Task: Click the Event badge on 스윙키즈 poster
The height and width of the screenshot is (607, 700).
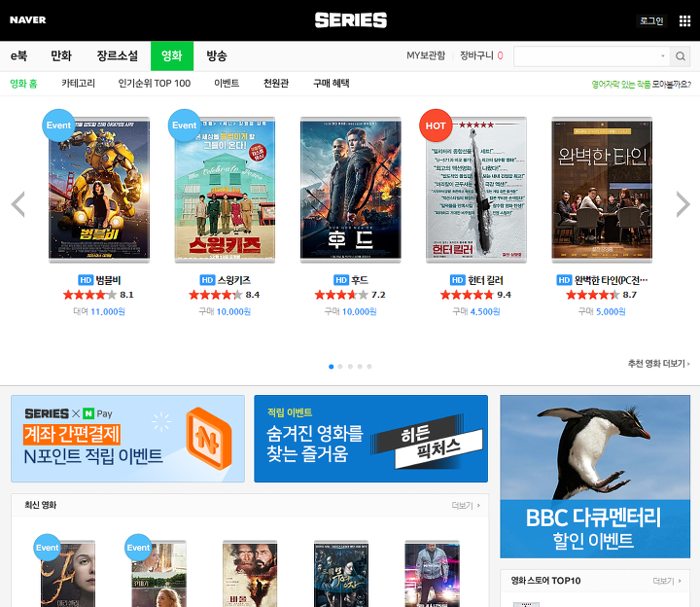Action: 184,125
